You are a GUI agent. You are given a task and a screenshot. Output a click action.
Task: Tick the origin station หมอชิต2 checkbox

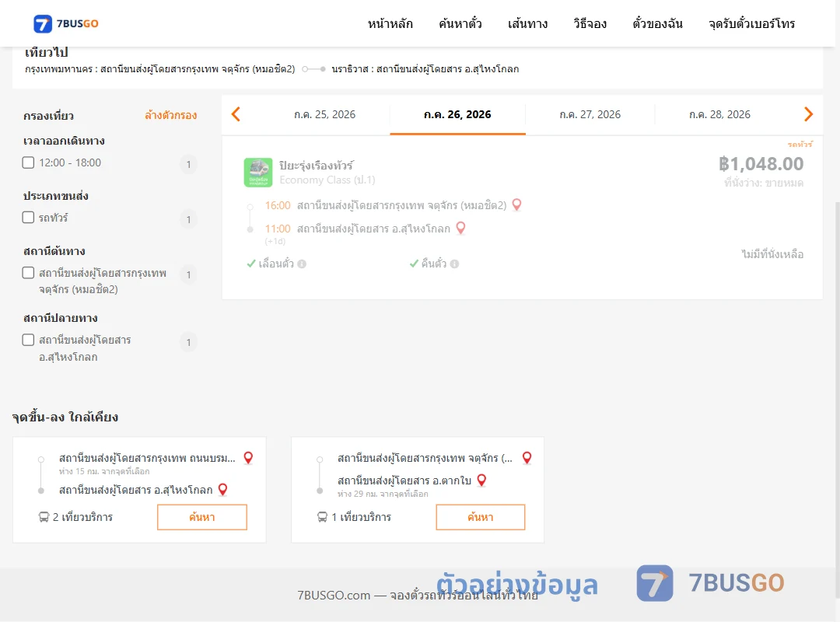tap(29, 273)
